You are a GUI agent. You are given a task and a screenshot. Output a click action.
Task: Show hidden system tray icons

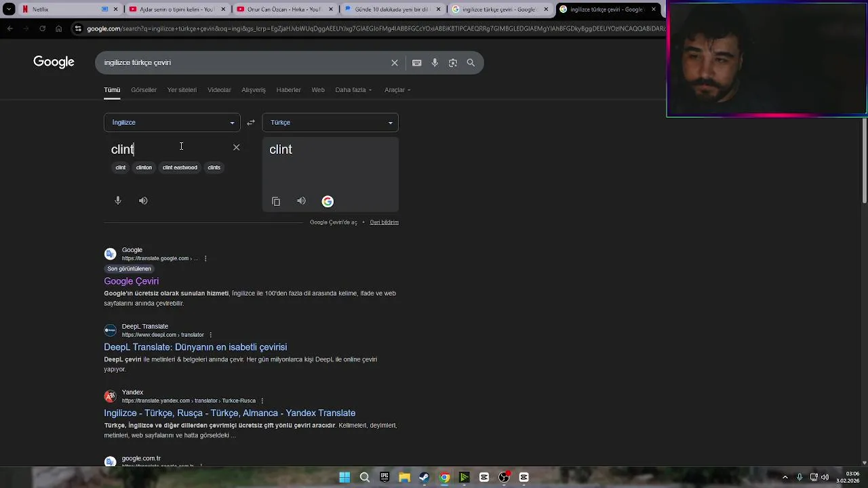point(785,477)
